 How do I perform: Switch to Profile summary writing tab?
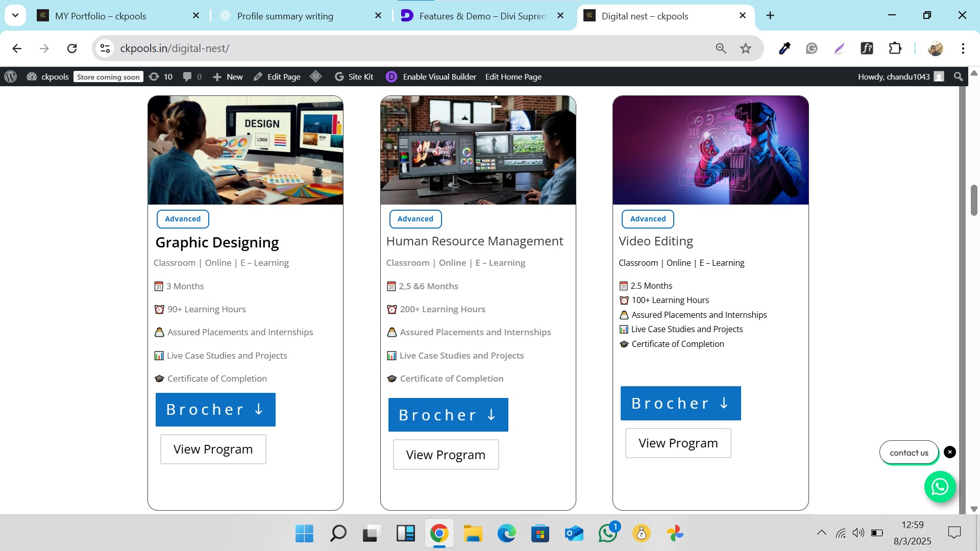pyautogui.click(x=285, y=16)
